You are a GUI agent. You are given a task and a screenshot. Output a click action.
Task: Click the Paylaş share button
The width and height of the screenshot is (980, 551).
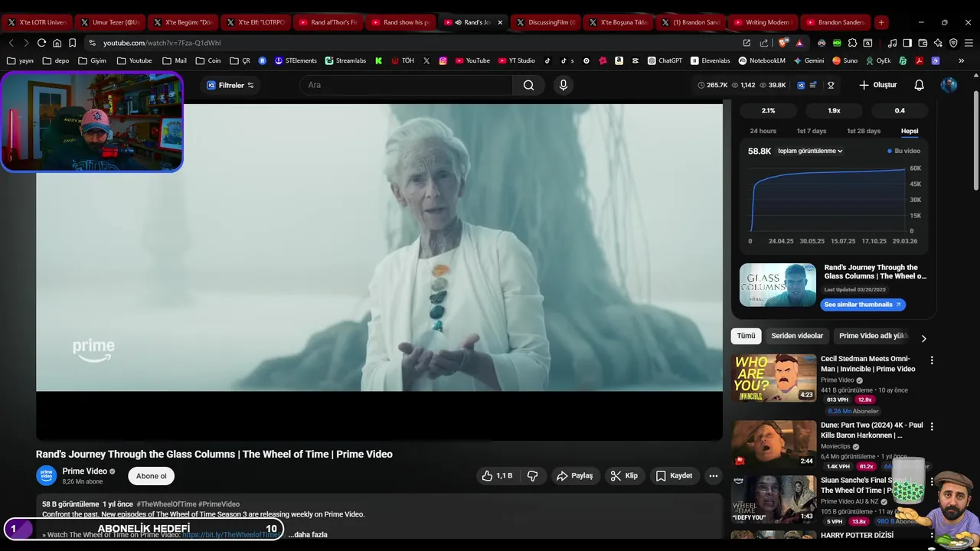pos(574,476)
